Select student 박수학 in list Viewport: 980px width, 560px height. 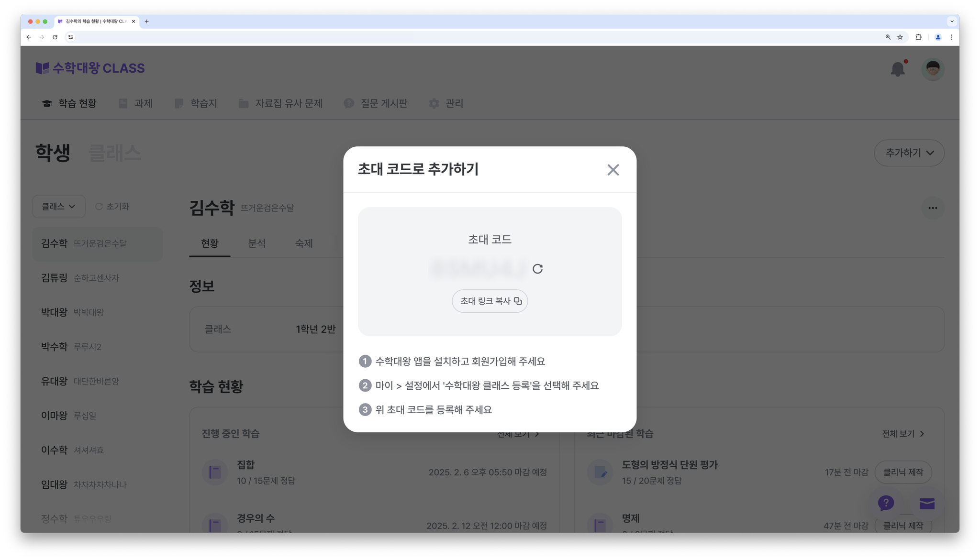tap(98, 347)
